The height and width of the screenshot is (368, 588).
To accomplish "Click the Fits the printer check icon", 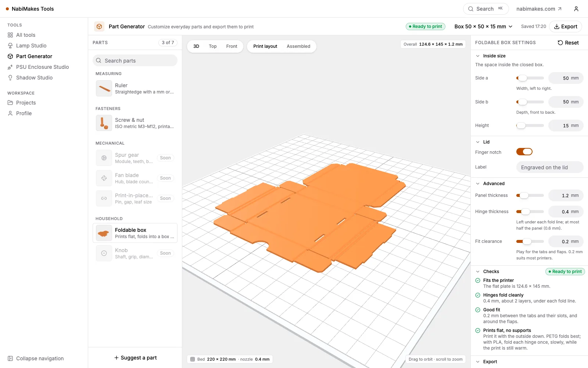I will tap(478, 280).
